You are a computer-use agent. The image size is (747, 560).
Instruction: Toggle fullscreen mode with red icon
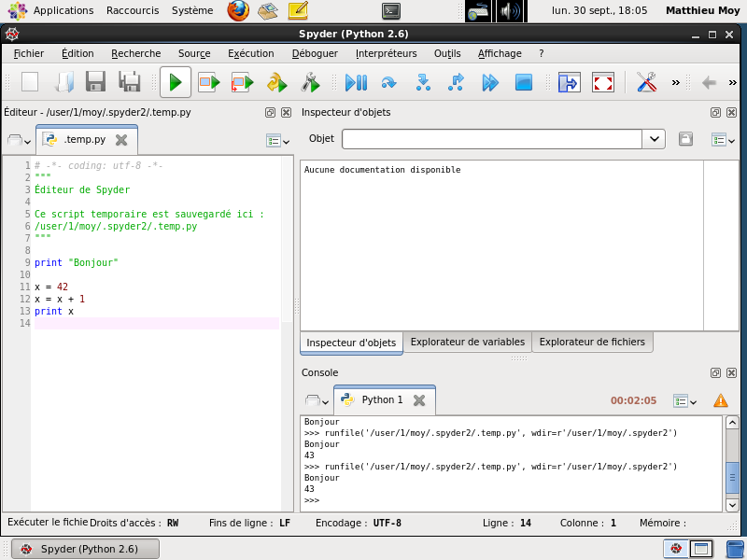pos(602,82)
